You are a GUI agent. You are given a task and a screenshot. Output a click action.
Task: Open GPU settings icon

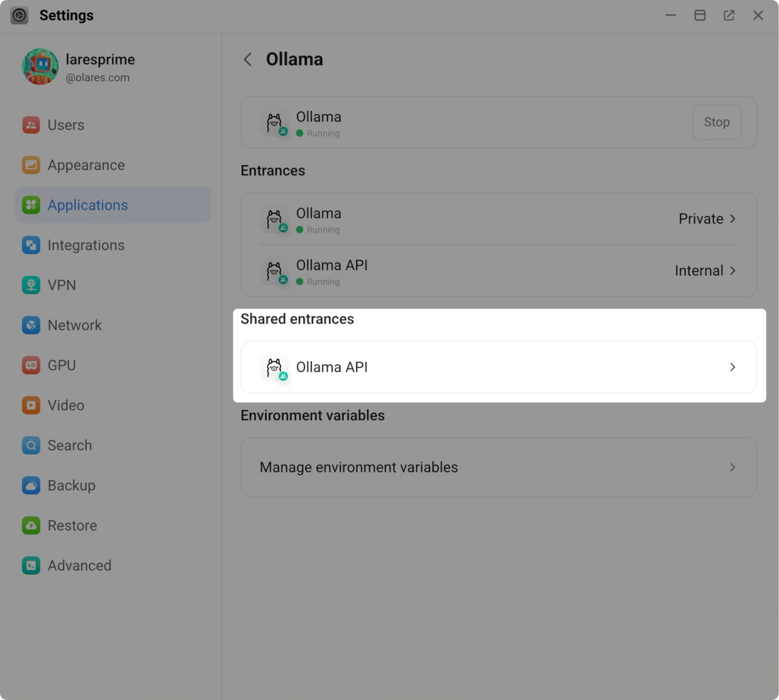point(31,365)
